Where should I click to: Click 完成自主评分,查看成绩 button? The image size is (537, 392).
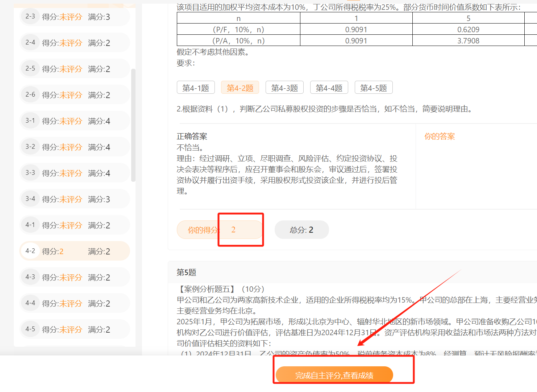tap(335, 375)
